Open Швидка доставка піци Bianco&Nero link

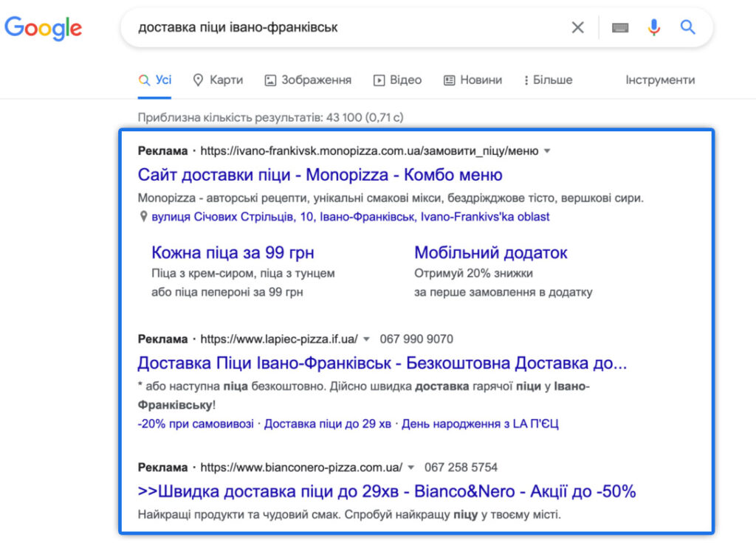coord(387,491)
